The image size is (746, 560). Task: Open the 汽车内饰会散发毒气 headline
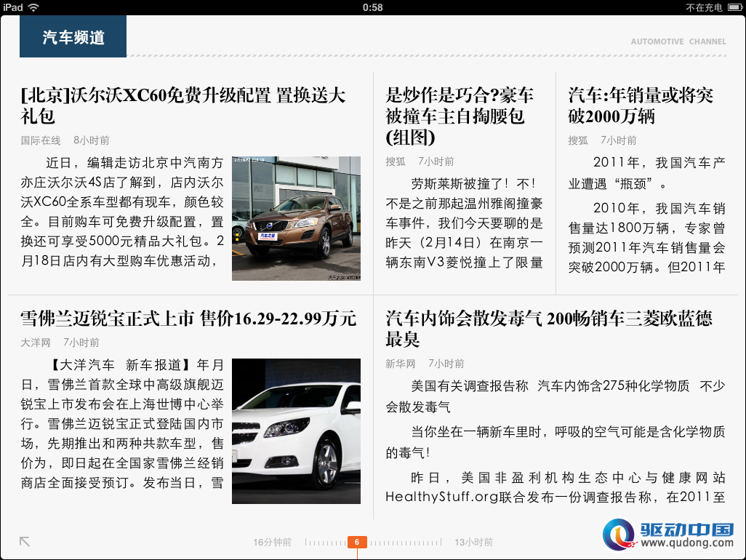click(x=549, y=329)
